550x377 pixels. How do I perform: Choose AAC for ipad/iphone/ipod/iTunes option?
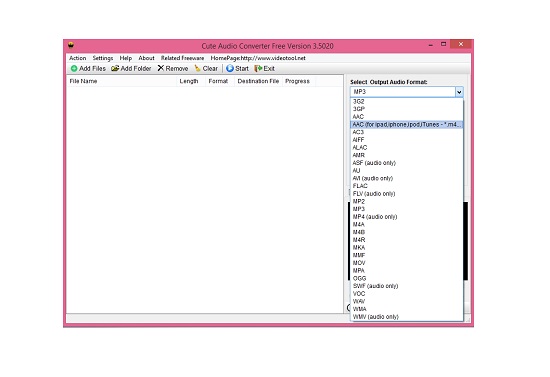tap(407, 124)
